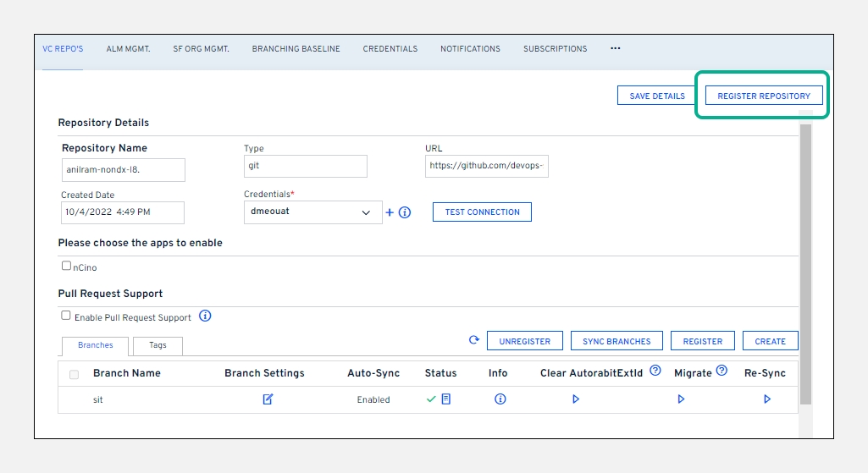
Task: Click the Migrate play icon for sit
Action: (681, 399)
